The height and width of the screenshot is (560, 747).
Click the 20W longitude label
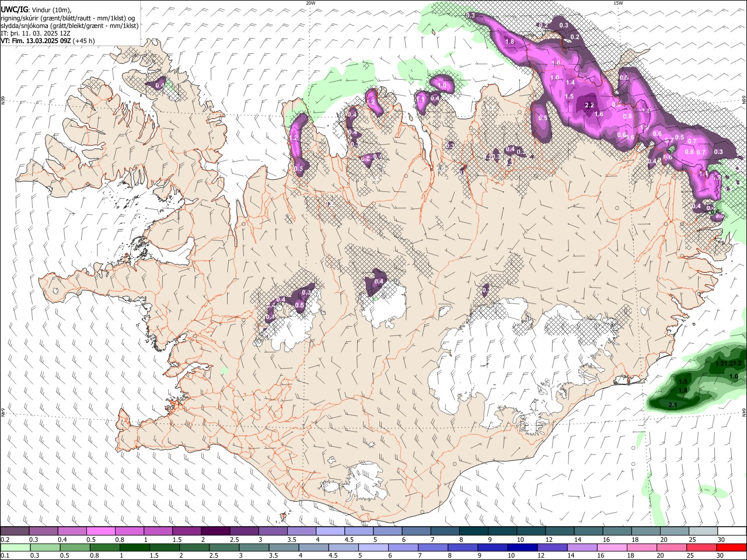pos(310,3)
